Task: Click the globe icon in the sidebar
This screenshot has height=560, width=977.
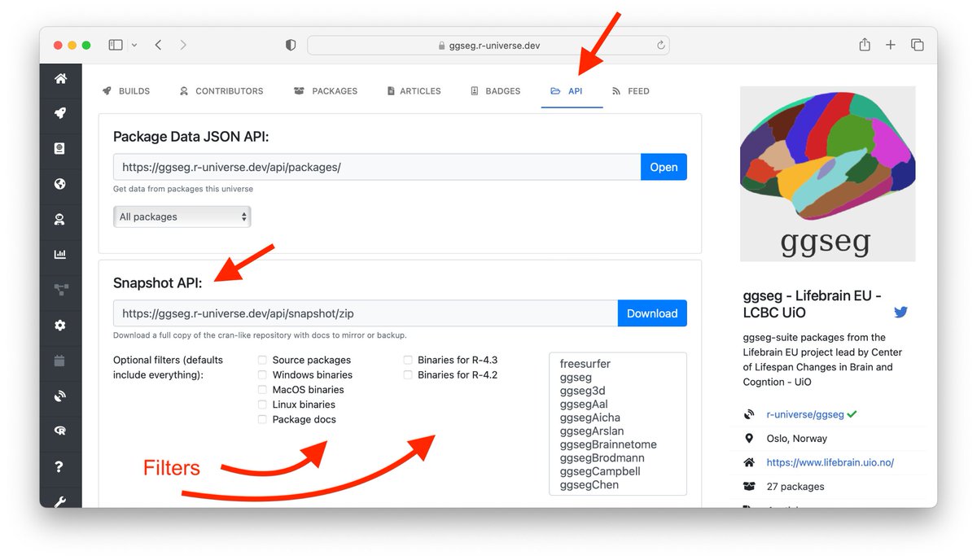Action: tap(60, 184)
